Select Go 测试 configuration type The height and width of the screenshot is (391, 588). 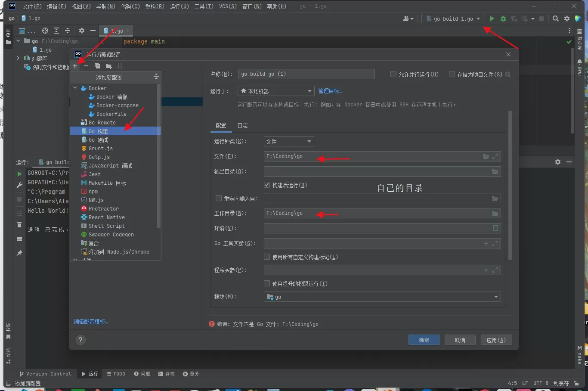[115, 140]
